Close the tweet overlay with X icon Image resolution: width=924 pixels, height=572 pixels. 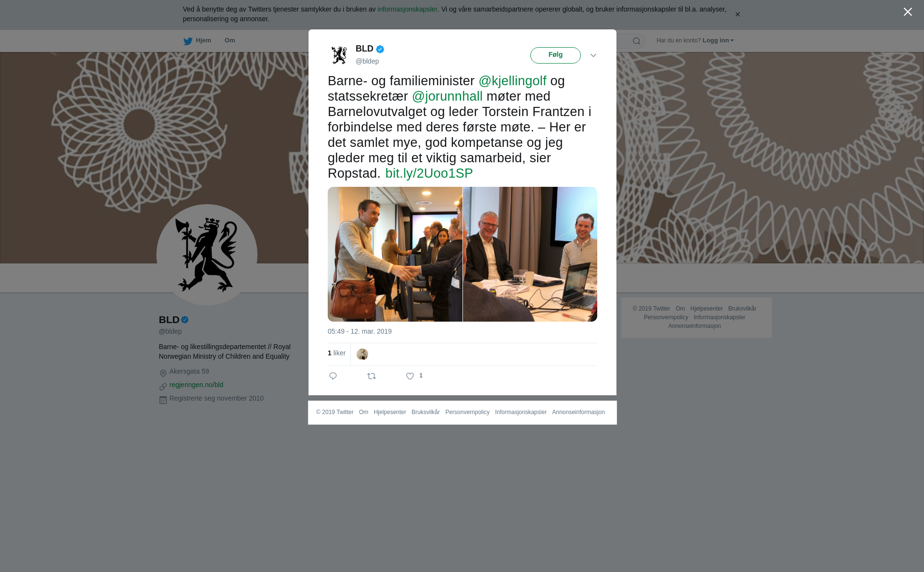[x=908, y=12]
